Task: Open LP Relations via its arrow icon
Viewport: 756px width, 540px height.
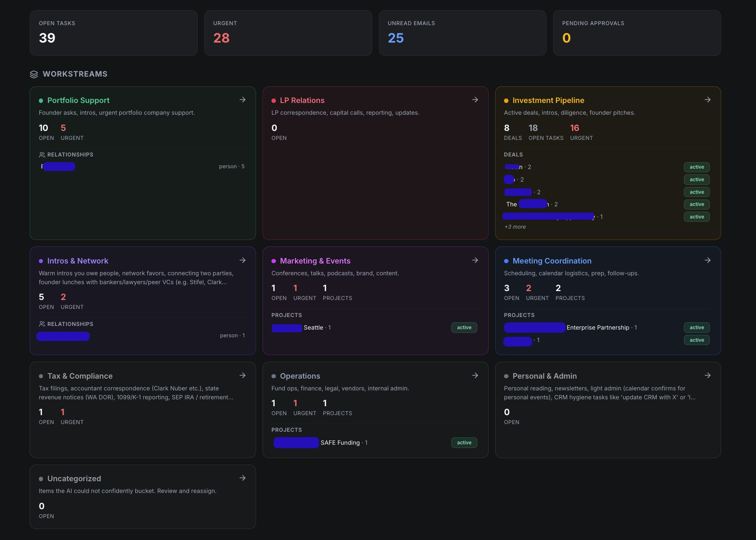Action: pyautogui.click(x=475, y=100)
